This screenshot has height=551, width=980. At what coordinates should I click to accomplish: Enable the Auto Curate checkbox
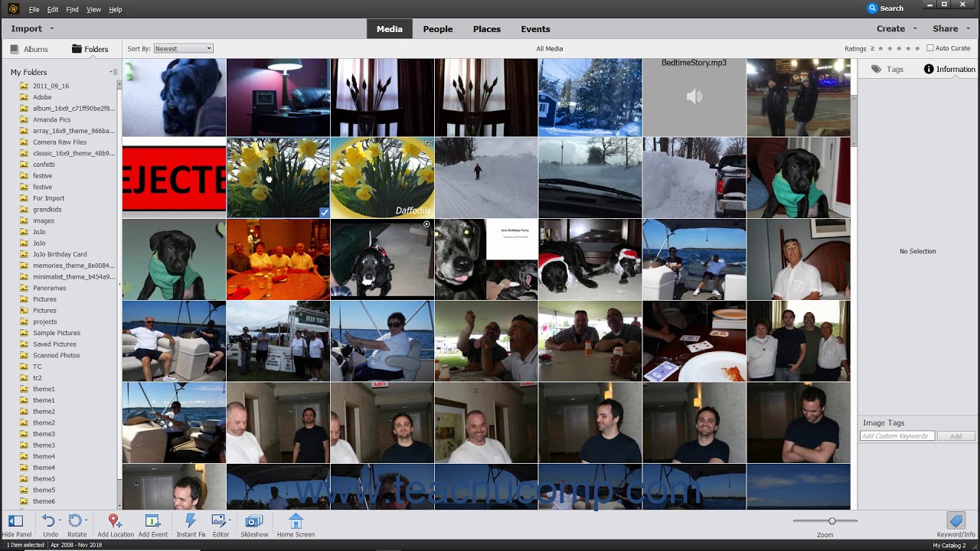coord(930,48)
